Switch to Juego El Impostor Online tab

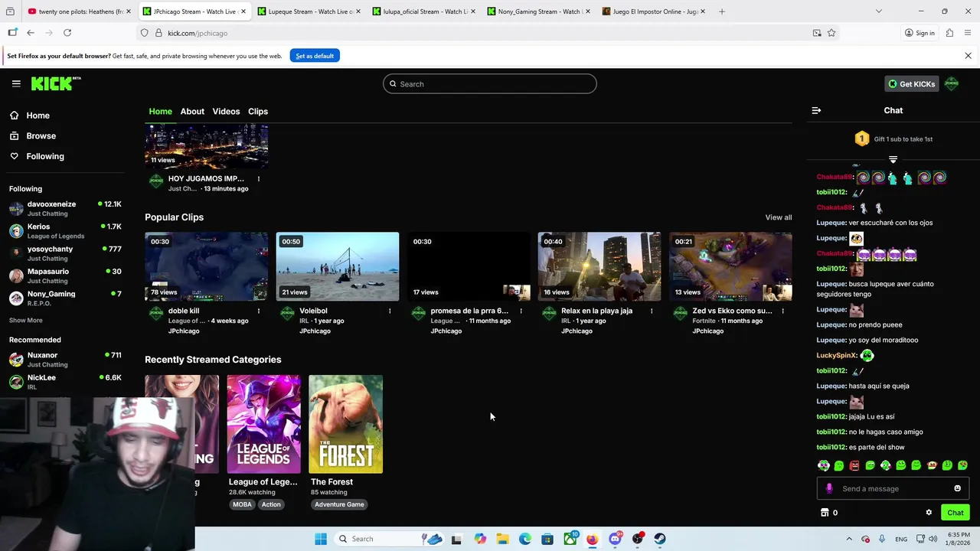(652, 11)
